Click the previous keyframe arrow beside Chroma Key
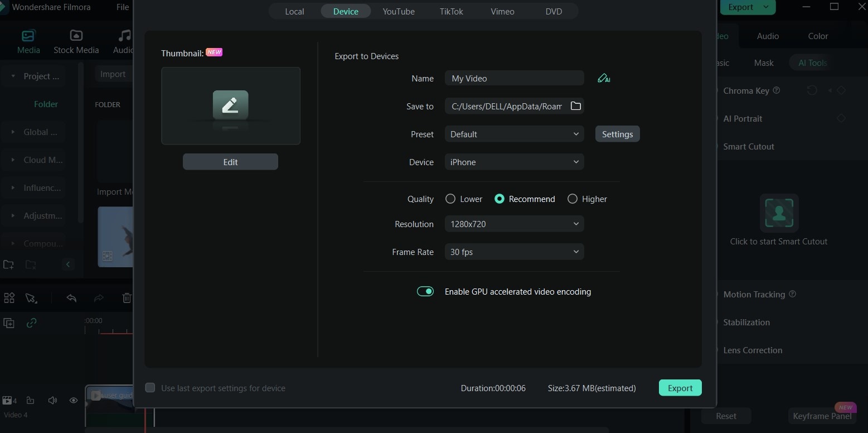This screenshot has width=868, height=433. [x=830, y=90]
